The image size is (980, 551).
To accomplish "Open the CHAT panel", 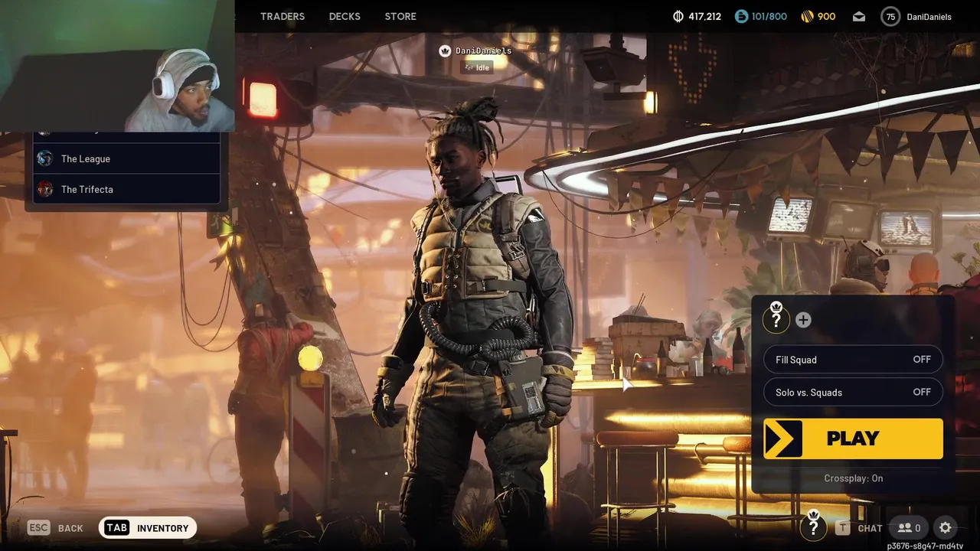I will click(x=871, y=528).
